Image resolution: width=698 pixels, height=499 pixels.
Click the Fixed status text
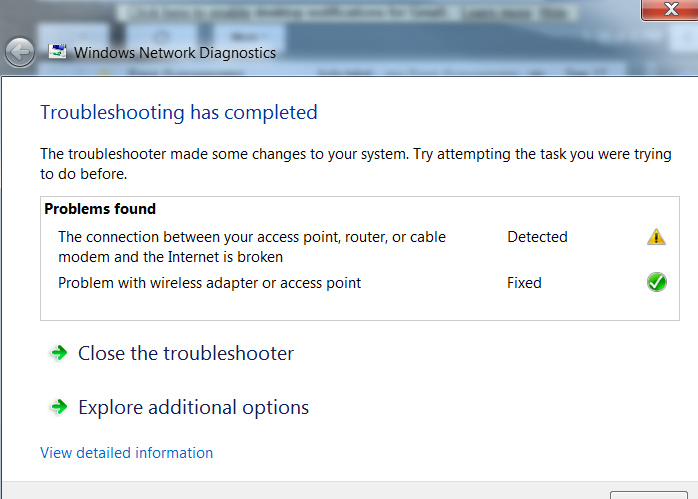(x=524, y=283)
